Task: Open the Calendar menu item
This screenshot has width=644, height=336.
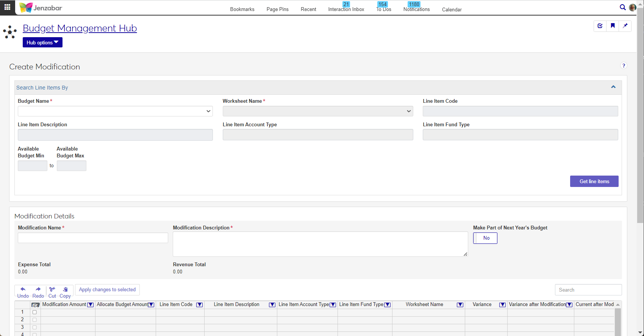Action: point(452,9)
